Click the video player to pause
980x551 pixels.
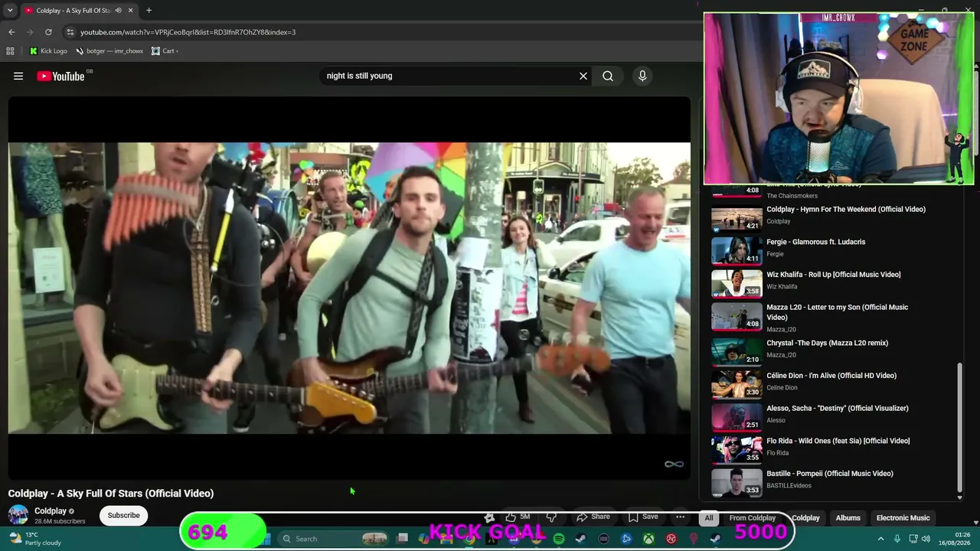point(349,288)
